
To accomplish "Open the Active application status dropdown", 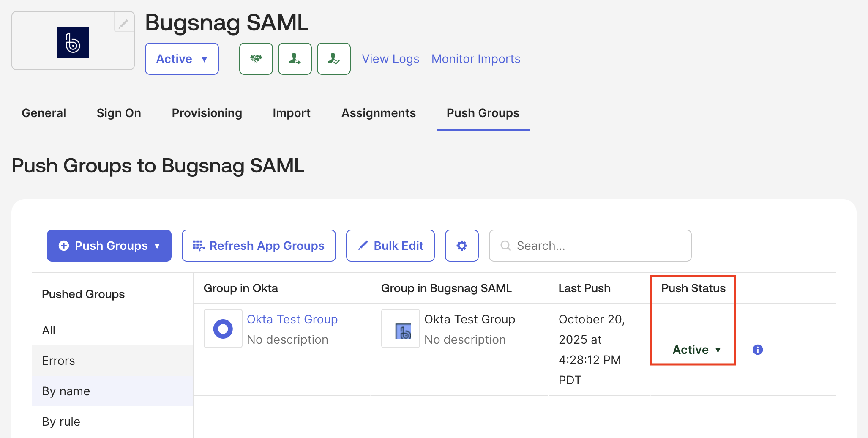I will click(182, 59).
